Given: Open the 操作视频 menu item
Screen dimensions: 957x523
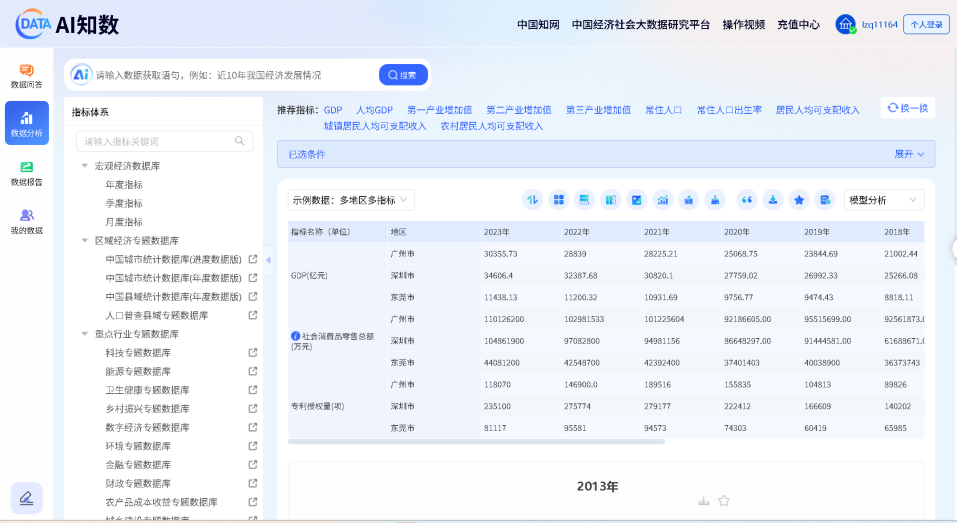Looking at the screenshot, I should [x=743, y=24].
